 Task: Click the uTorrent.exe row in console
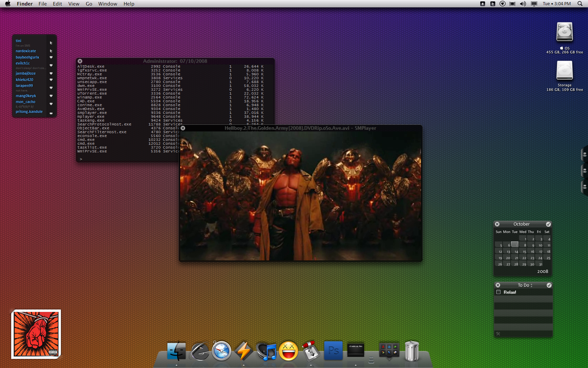[170, 94]
